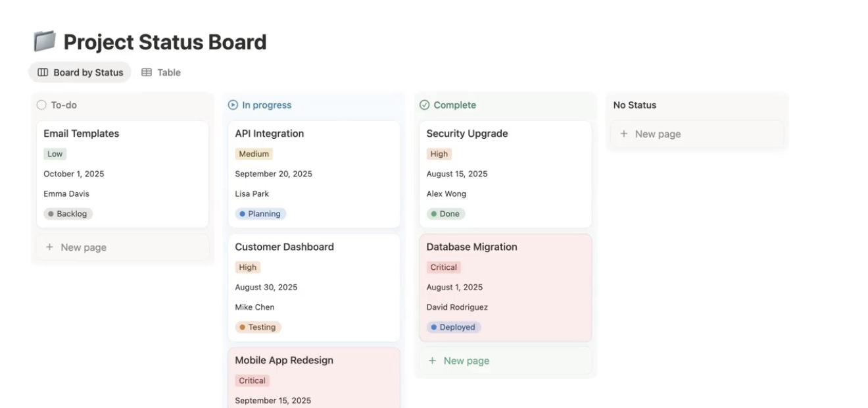The height and width of the screenshot is (408, 868).
Task: Open the Planning status dropdown on API Integration
Action: click(x=260, y=214)
